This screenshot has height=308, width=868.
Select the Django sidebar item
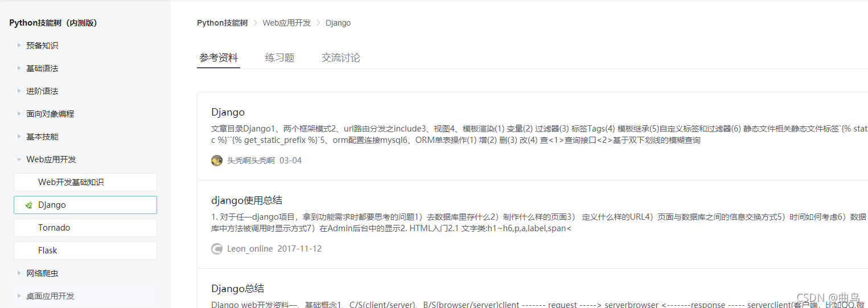[x=85, y=205]
